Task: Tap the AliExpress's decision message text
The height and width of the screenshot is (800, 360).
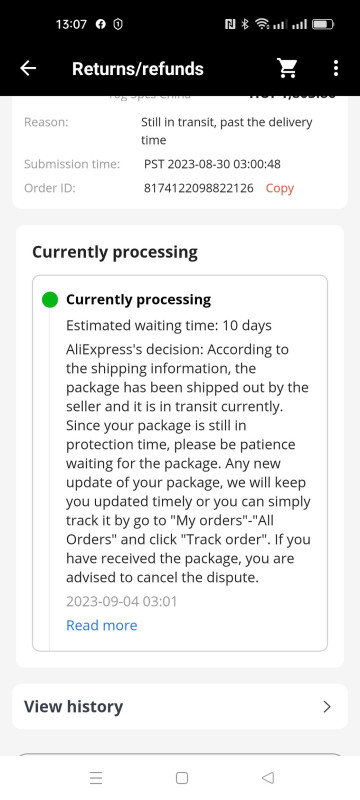Action: tap(188, 463)
